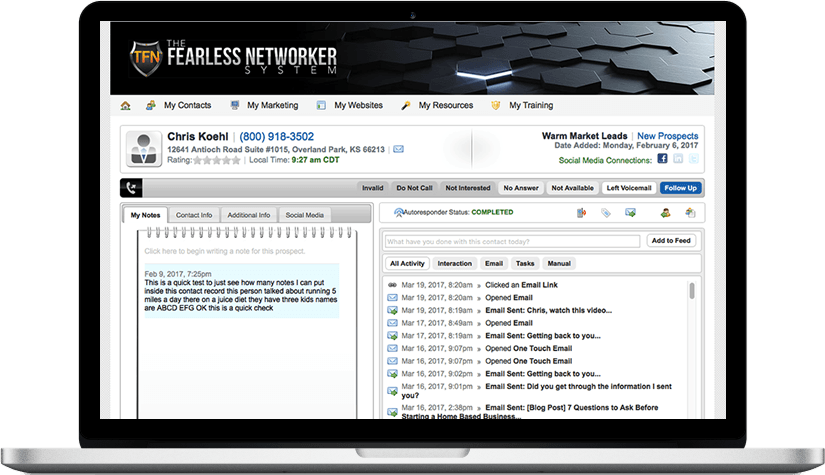This screenshot has width=825, height=475.
Task: Focus the 'What have you done' activity field
Action: 512,241
